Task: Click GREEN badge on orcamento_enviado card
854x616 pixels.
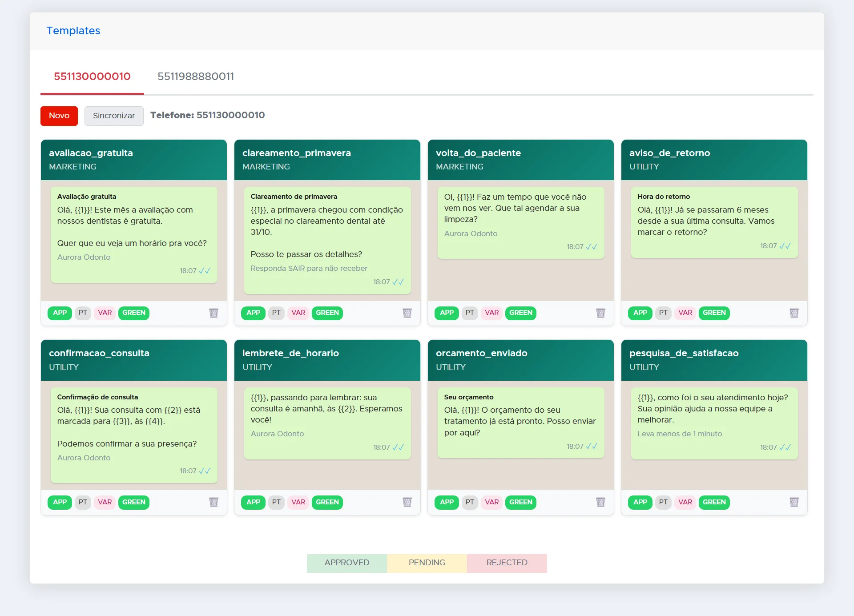Action: click(x=521, y=502)
